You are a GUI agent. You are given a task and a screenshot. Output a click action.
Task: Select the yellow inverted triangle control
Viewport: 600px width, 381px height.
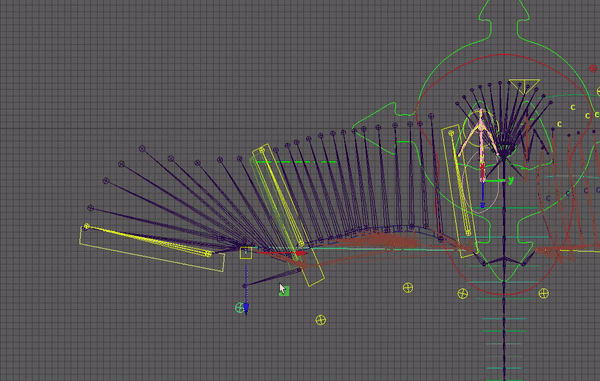[x=524, y=86]
